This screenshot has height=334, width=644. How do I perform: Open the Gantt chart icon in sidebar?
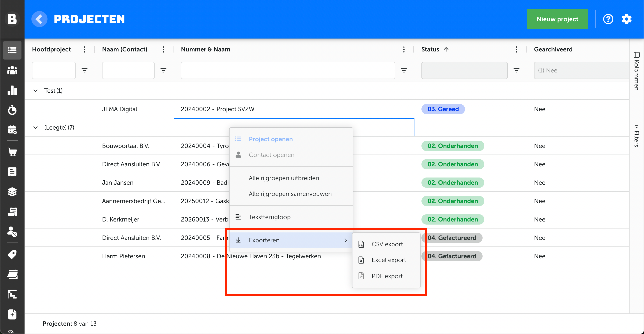(x=12, y=294)
